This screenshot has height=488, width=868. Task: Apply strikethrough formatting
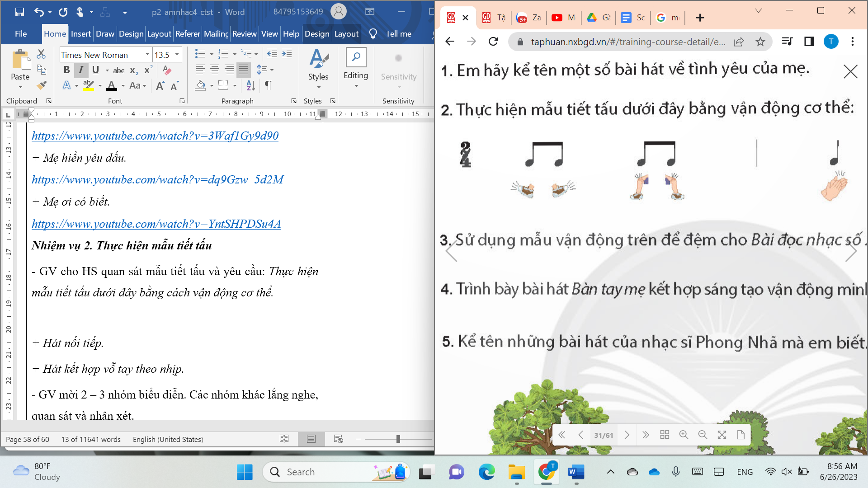(119, 70)
